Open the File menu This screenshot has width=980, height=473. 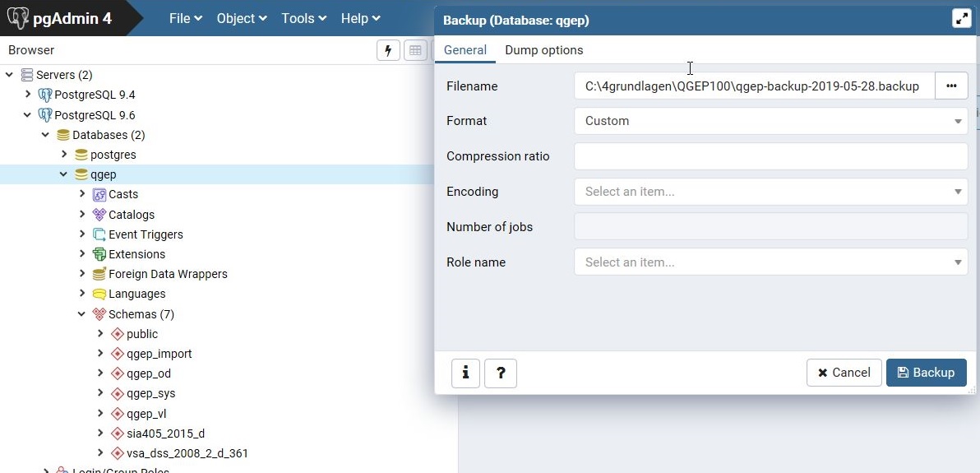coord(186,18)
